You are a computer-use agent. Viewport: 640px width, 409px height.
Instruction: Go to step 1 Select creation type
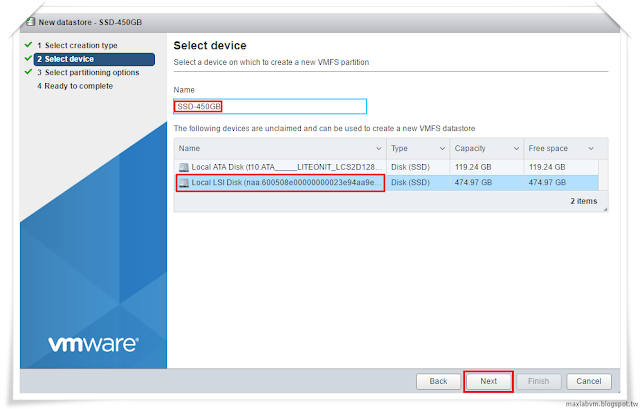(x=77, y=45)
